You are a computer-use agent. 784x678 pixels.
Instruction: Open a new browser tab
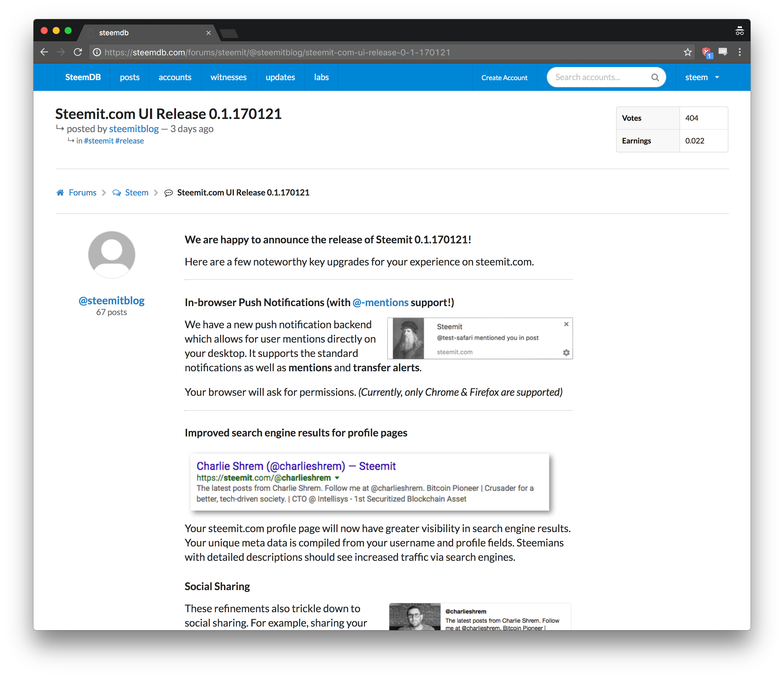(x=229, y=33)
